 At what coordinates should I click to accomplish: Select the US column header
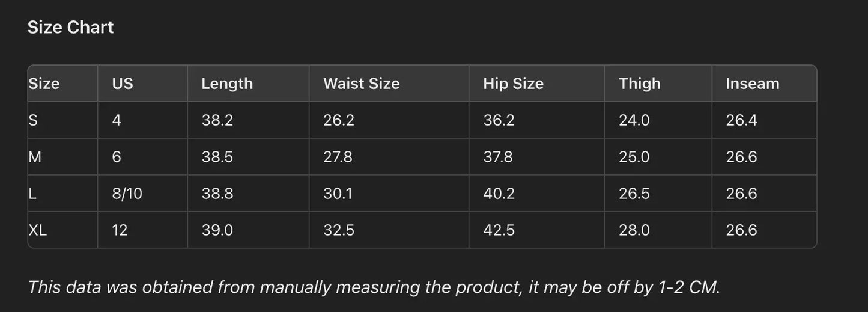[123, 84]
